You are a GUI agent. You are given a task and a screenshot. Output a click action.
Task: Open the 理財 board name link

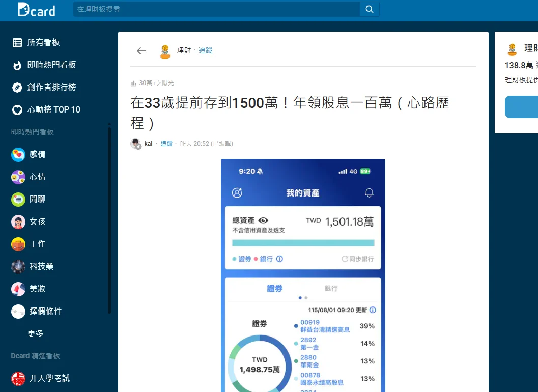pyautogui.click(x=184, y=51)
